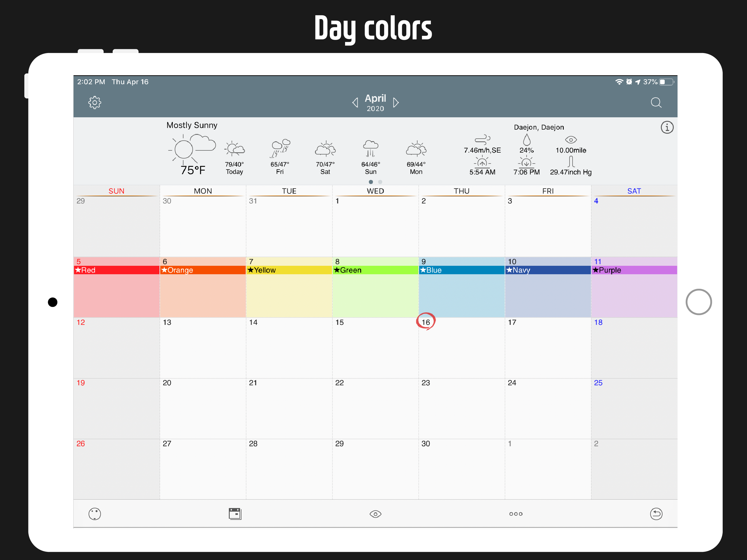Tap the search magnifier icon

click(x=656, y=102)
